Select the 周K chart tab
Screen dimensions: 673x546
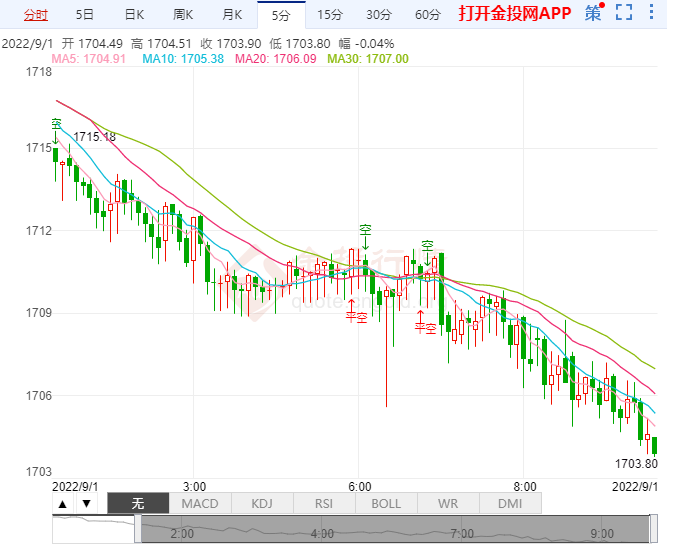click(183, 15)
